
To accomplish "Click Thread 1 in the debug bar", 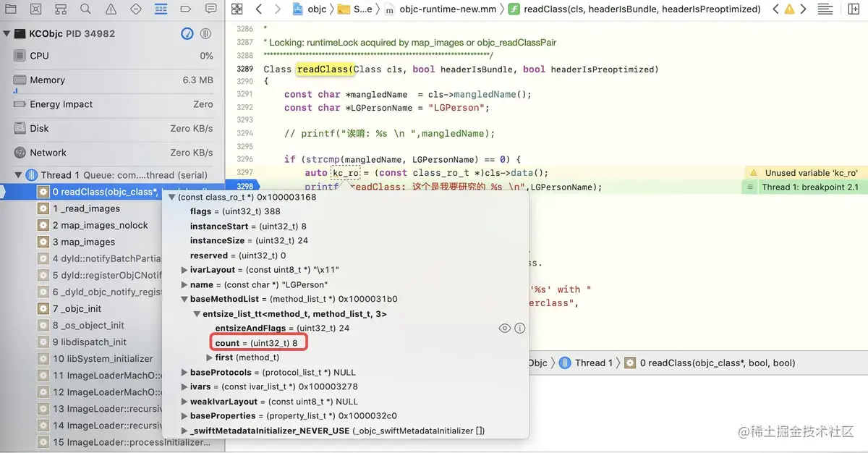I will (587, 363).
